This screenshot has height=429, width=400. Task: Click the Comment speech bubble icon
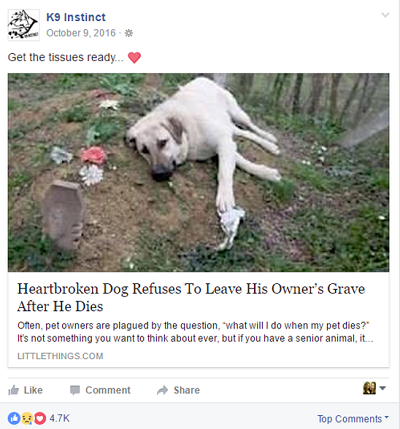(75, 390)
